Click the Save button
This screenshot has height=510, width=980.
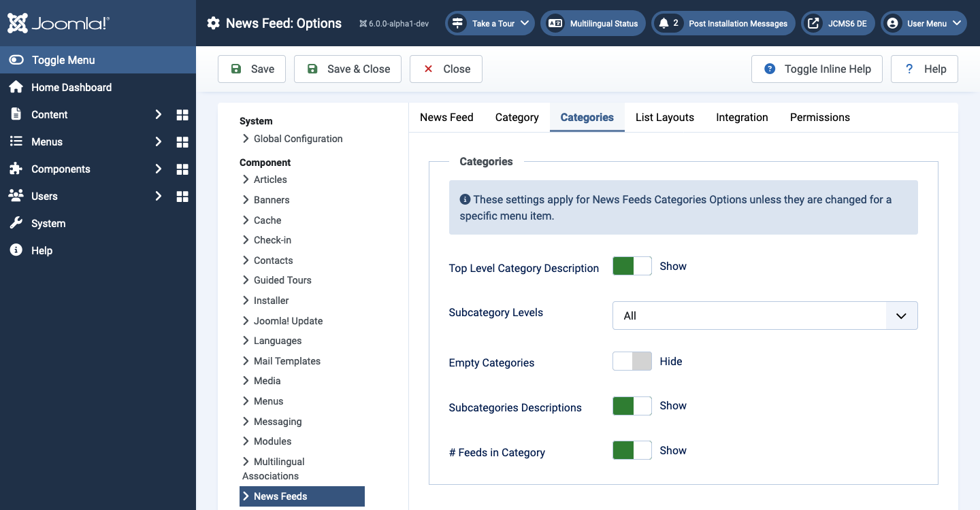coord(252,69)
